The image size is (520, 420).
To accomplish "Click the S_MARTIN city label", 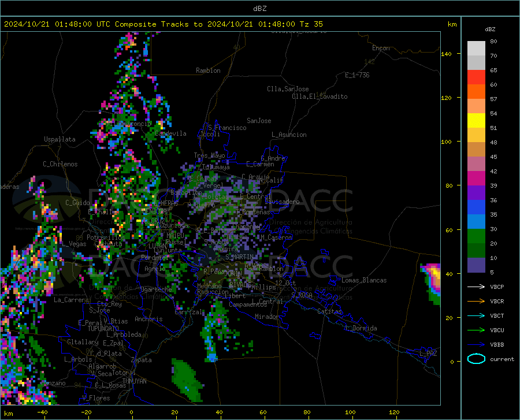I will pos(239,257).
